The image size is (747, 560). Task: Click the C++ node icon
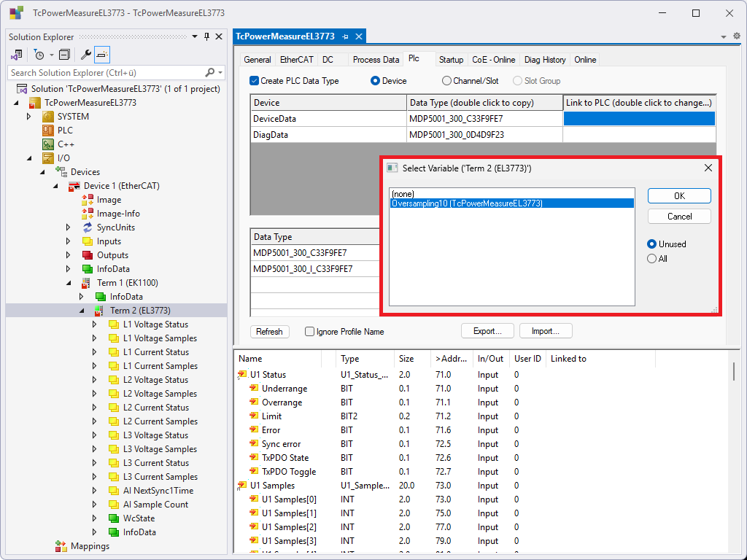(47, 144)
